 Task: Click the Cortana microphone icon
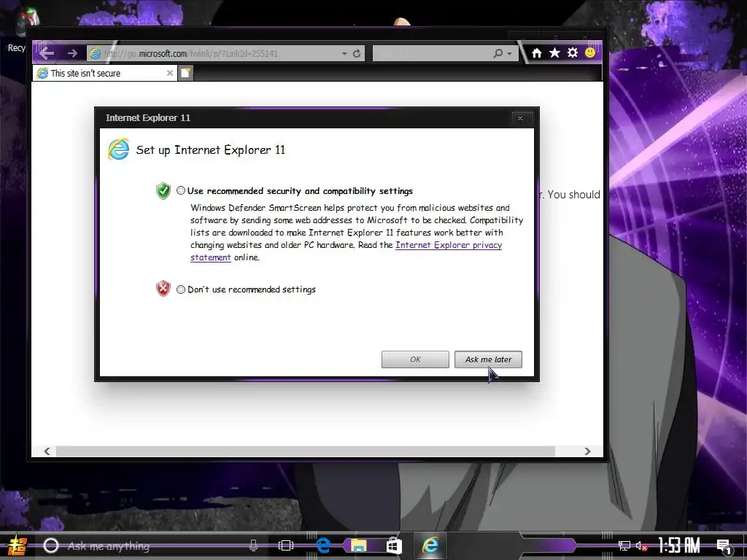[x=253, y=545]
